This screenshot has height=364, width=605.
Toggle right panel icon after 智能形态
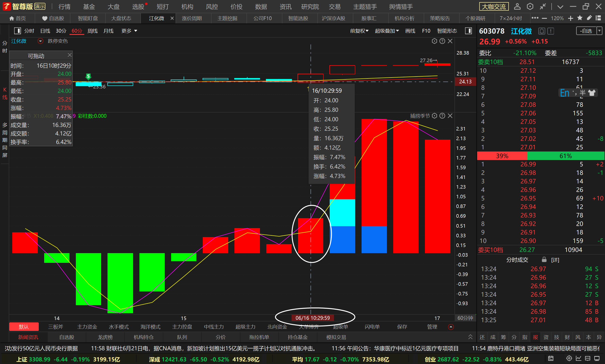pyautogui.click(x=468, y=31)
